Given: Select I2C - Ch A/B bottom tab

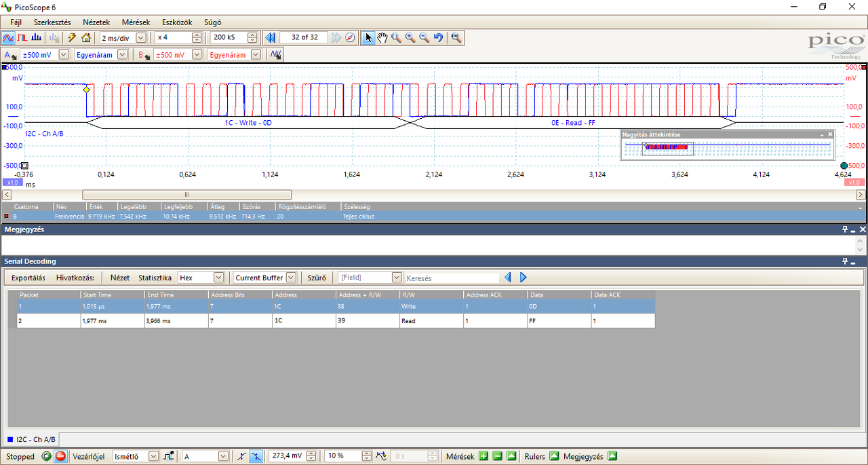Looking at the screenshot, I should coord(31,439).
